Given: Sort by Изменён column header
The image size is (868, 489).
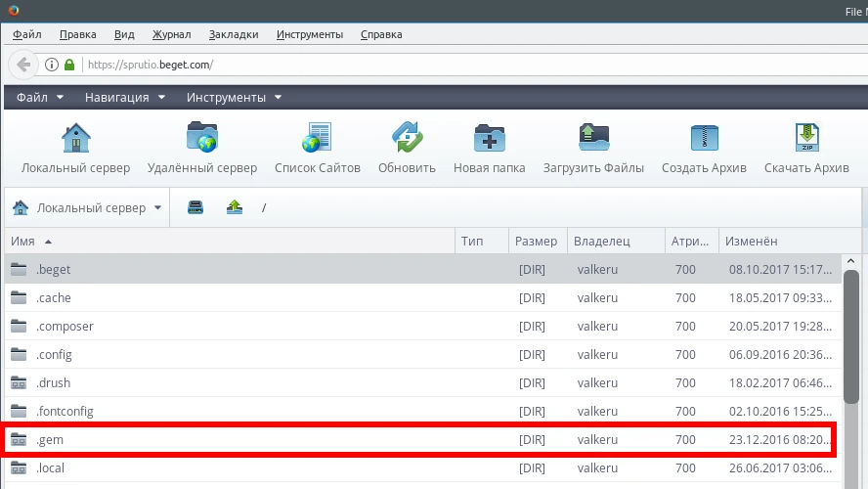Looking at the screenshot, I should (x=751, y=242).
